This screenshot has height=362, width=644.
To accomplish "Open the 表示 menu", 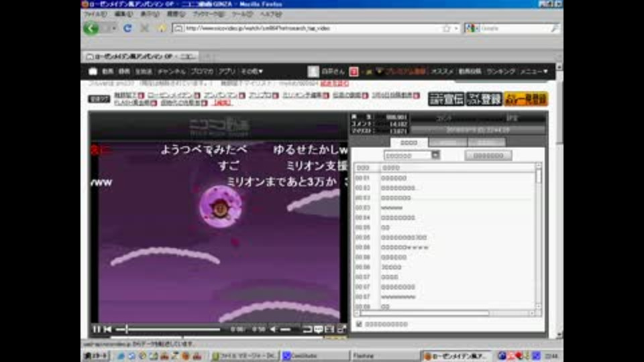I will click(x=150, y=14).
